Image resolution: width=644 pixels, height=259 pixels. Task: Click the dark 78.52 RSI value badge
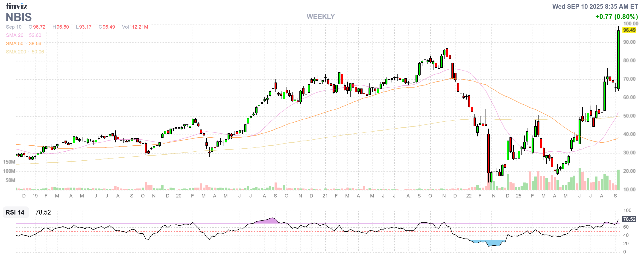tap(629, 219)
